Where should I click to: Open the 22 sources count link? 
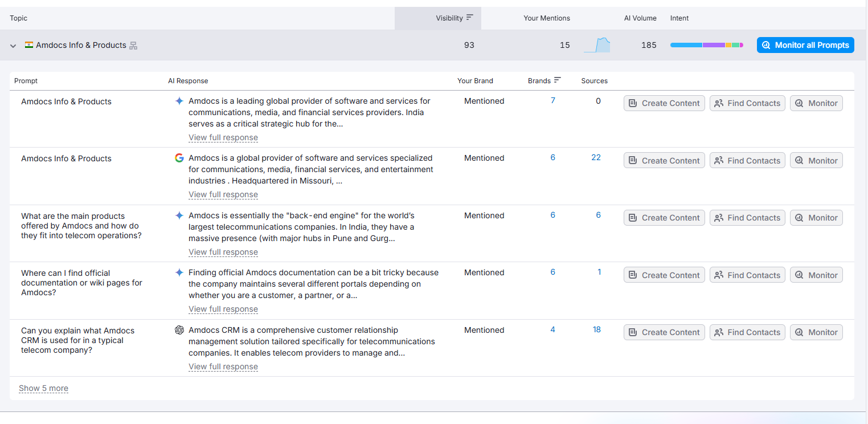[596, 157]
